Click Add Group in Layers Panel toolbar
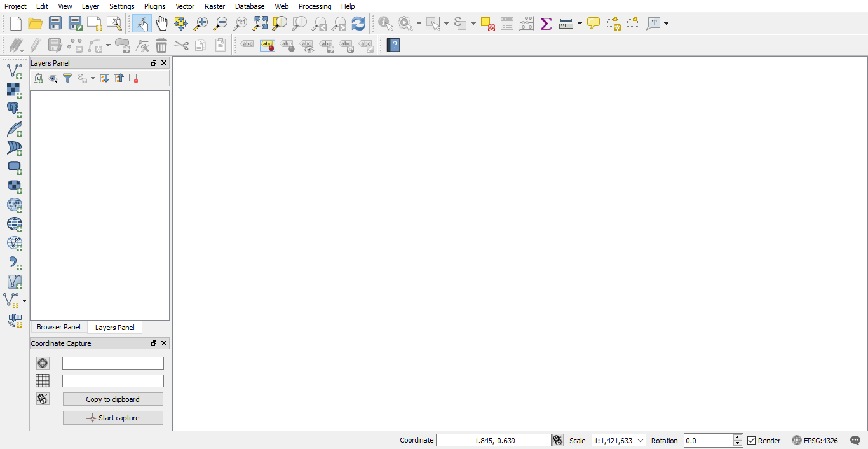The width and height of the screenshot is (868, 449). pyautogui.click(x=38, y=78)
